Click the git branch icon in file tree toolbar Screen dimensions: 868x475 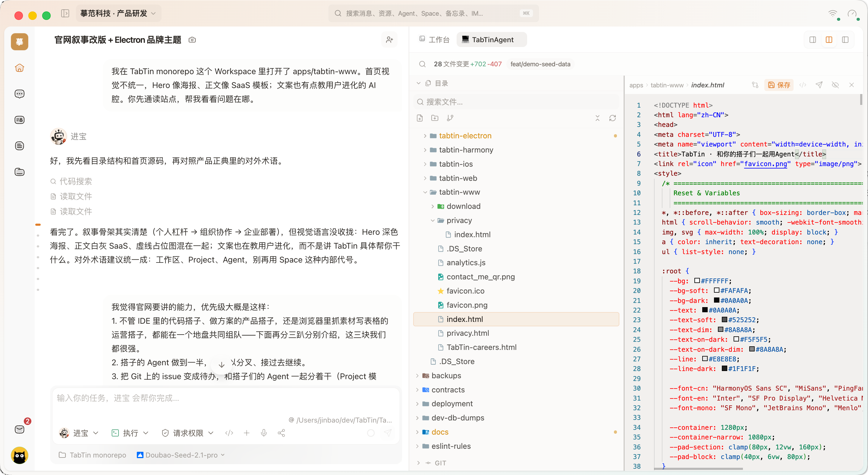click(x=450, y=118)
